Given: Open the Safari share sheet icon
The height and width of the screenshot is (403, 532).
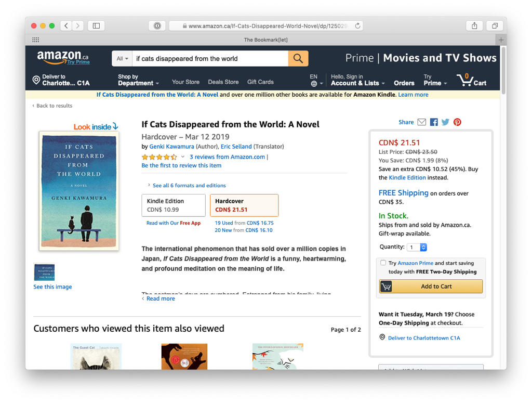Looking at the screenshot, I should (474, 26).
